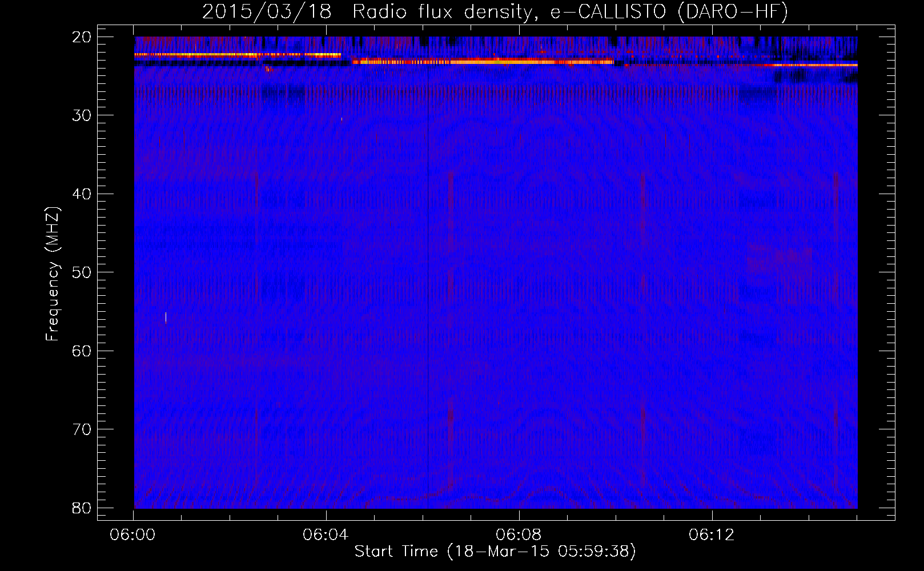Click the "Start Time (18-Mar-15 05:59:38)" label
The height and width of the screenshot is (571, 924).
pyautogui.click(x=495, y=552)
